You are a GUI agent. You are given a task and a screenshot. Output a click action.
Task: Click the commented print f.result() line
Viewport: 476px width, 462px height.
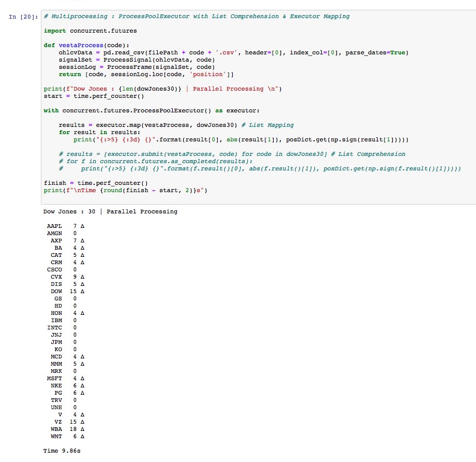coord(260,169)
